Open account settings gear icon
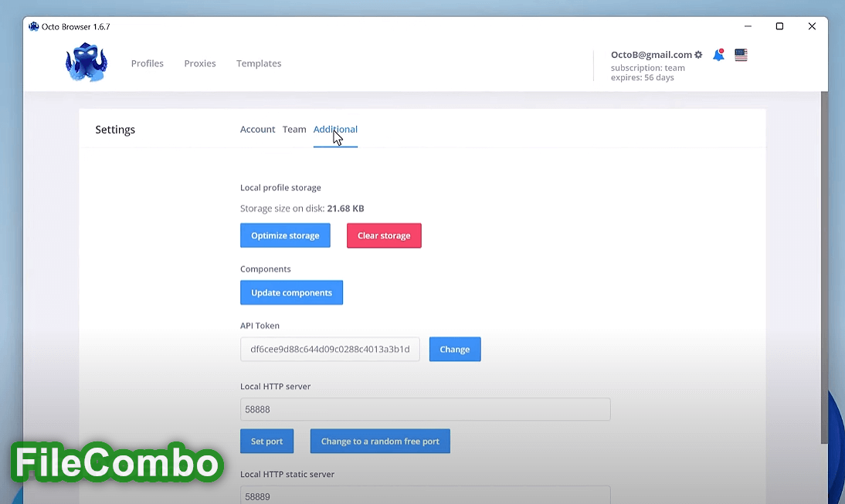 click(x=698, y=55)
